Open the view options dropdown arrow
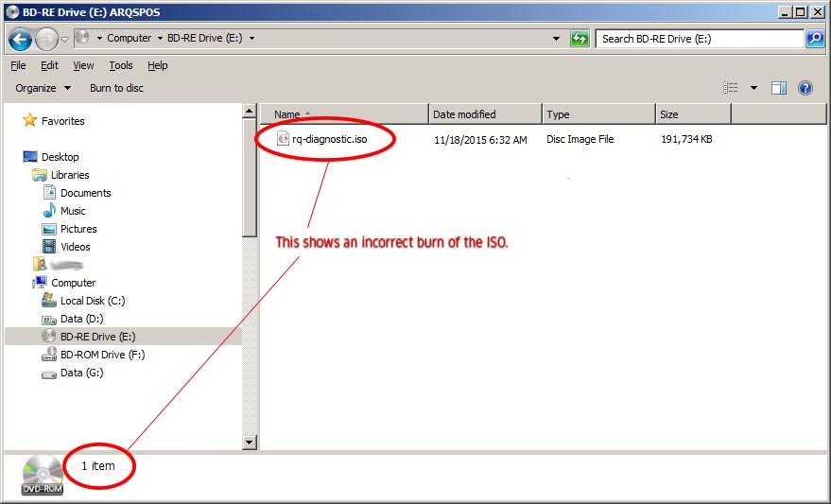 point(753,88)
